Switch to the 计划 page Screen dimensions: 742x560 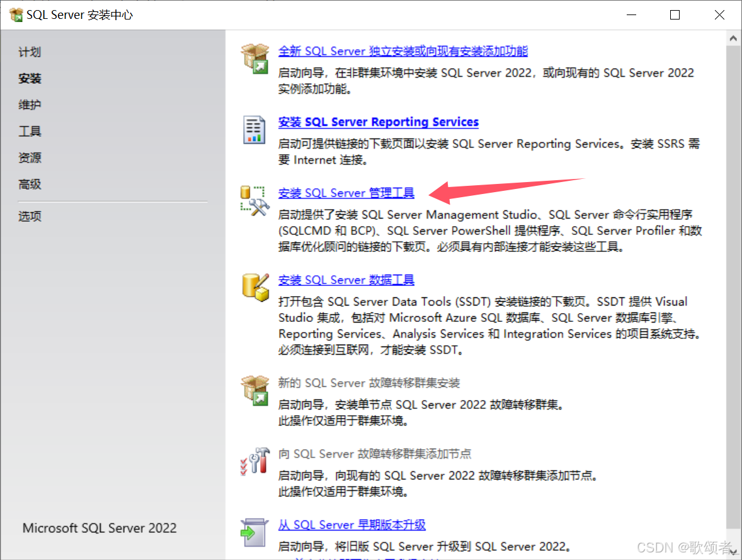click(x=30, y=52)
